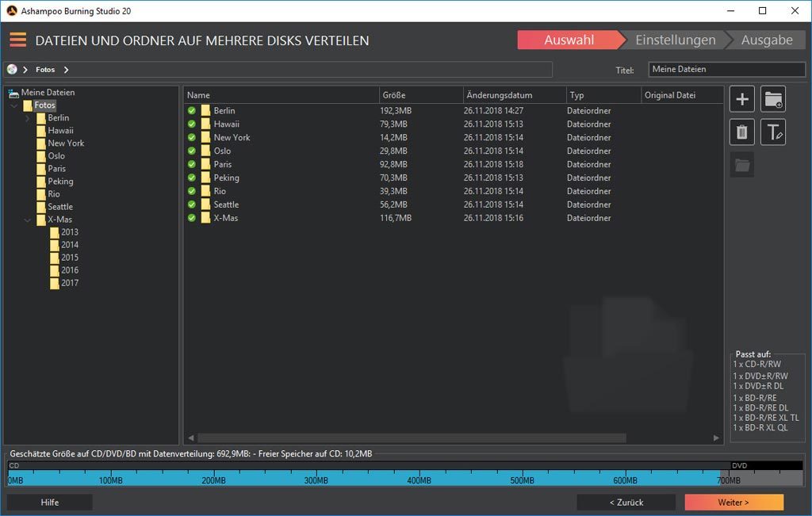Click the Weiter button

click(733, 502)
